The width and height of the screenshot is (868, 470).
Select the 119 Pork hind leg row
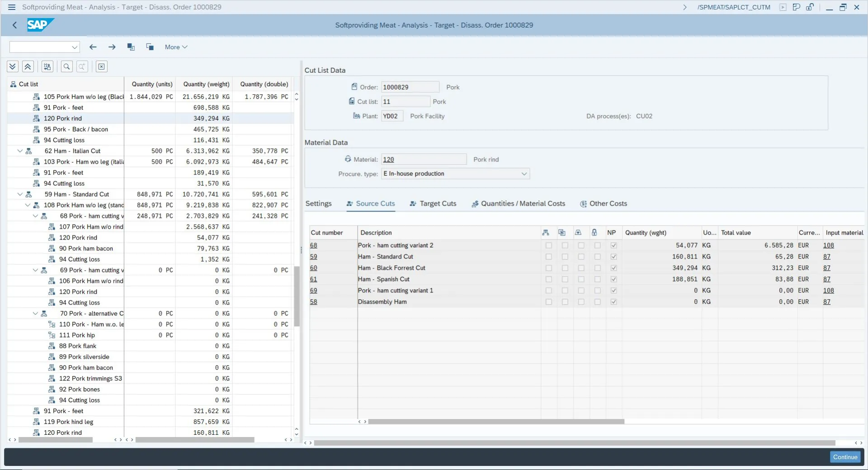pos(150,422)
